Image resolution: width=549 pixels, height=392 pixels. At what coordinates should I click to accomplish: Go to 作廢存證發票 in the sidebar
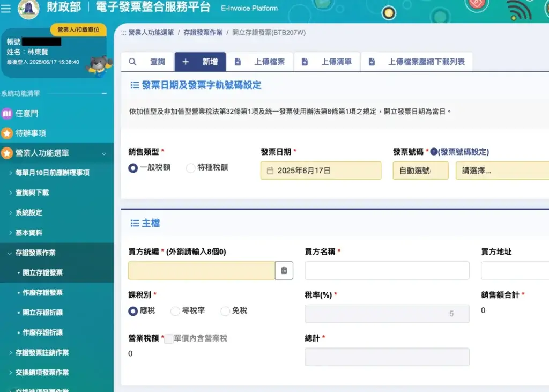coord(43,293)
